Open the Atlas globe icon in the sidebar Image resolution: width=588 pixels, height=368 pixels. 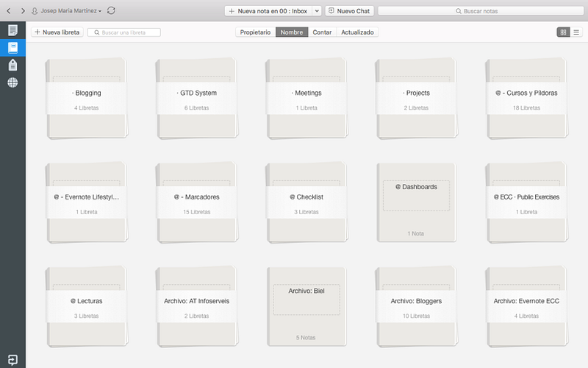pyautogui.click(x=12, y=82)
